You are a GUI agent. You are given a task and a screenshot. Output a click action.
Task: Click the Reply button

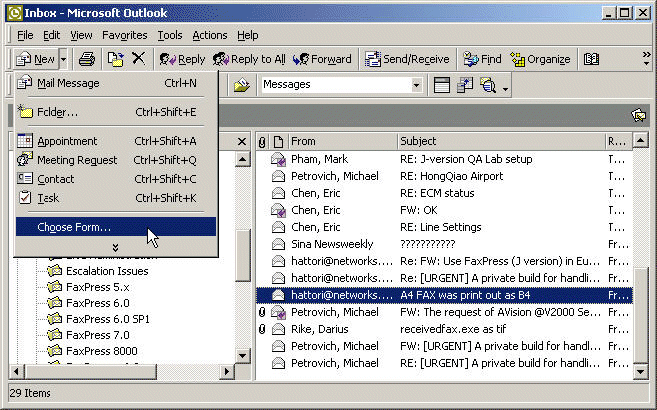[181, 60]
